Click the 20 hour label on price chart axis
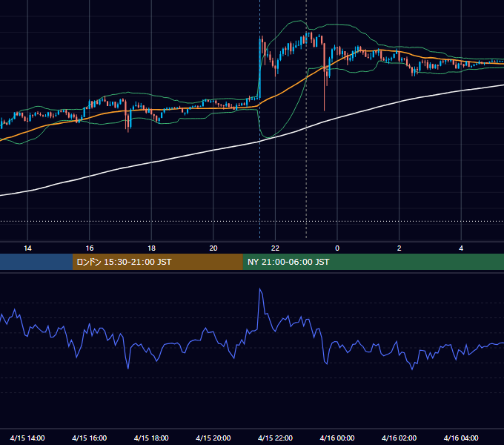The image size is (504, 445). click(213, 248)
